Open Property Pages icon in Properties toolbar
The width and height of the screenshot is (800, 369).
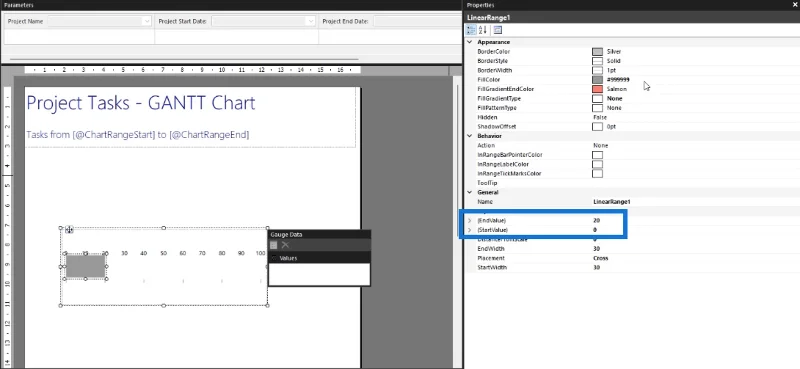click(497, 30)
